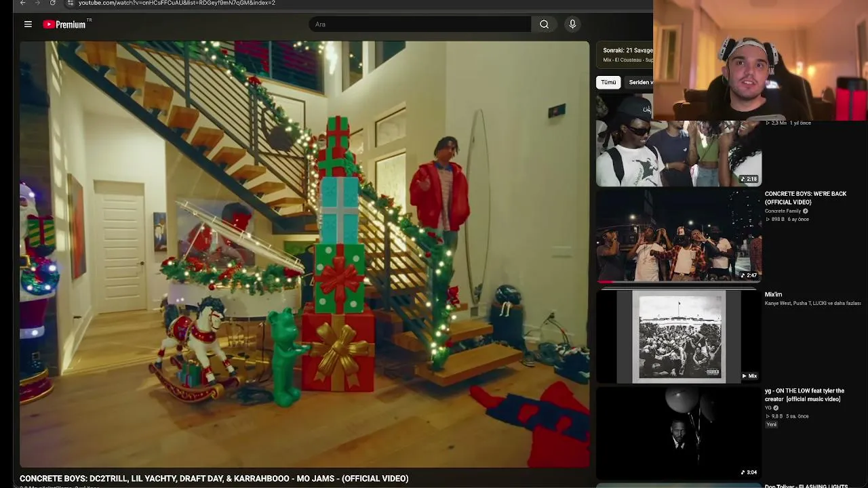This screenshot has width=868, height=488.
Task: Start voice search with the microphone icon
Action: click(572, 24)
